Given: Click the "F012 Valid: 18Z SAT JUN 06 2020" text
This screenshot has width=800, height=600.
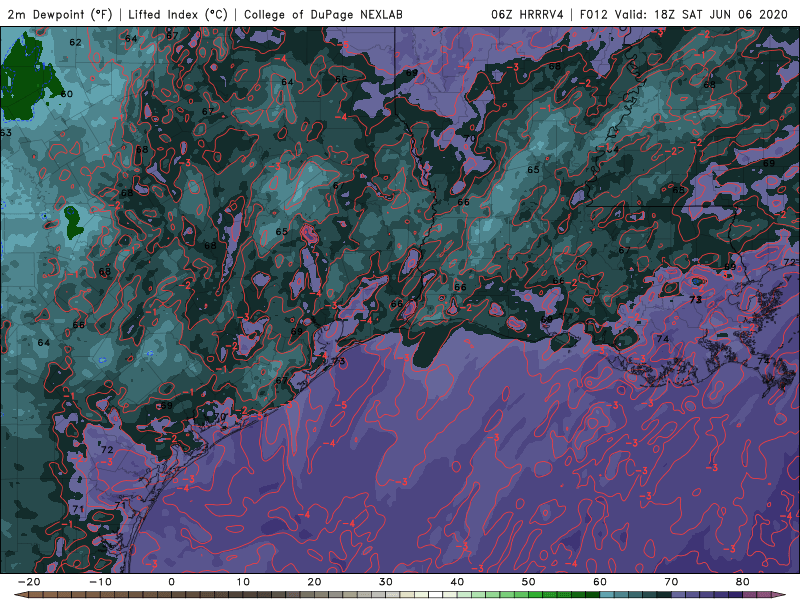Looking at the screenshot, I should tap(684, 14).
